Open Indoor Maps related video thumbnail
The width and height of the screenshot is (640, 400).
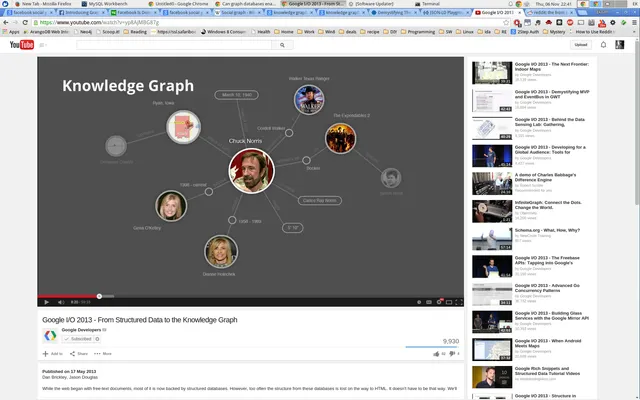pyautogui.click(x=492, y=73)
